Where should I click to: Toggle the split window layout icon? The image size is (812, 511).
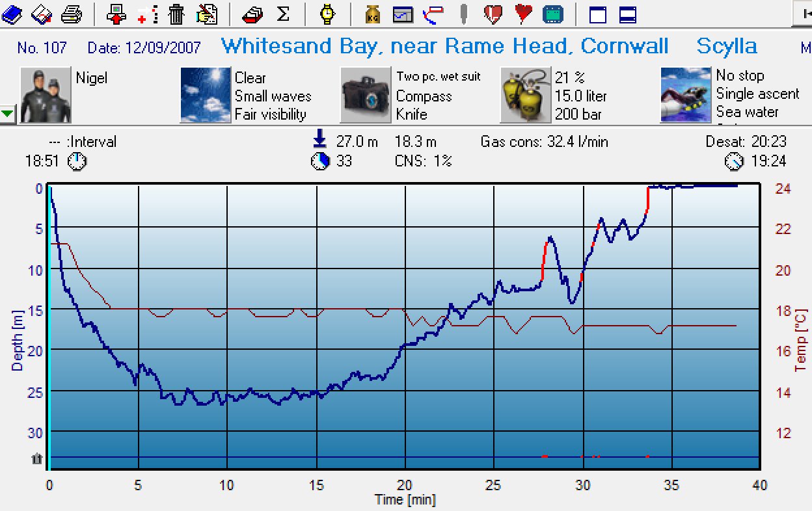(627, 13)
